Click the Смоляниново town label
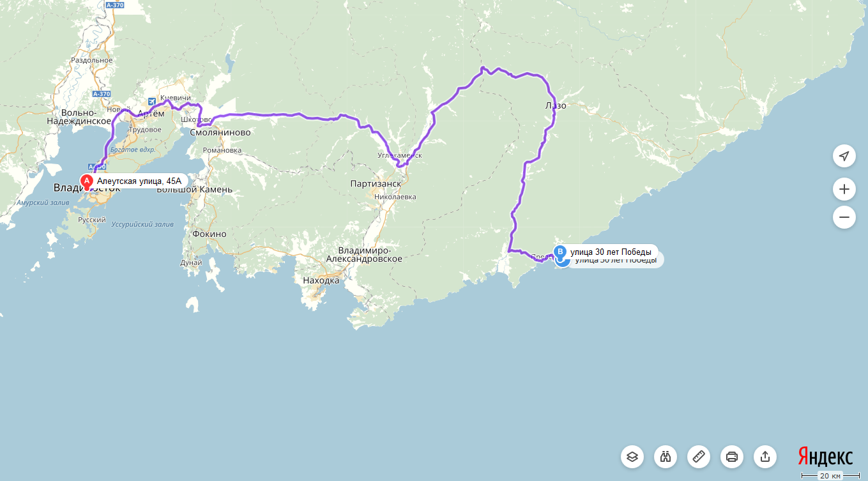This screenshot has height=481, width=868. click(x=220, y=133)
